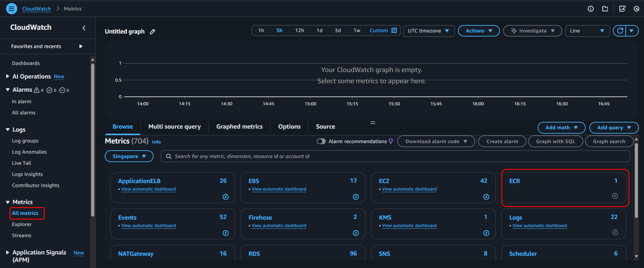Screen dimensions: 644x268
Task: Click the screen monitor icon in top bar
Action: [622, 9]
